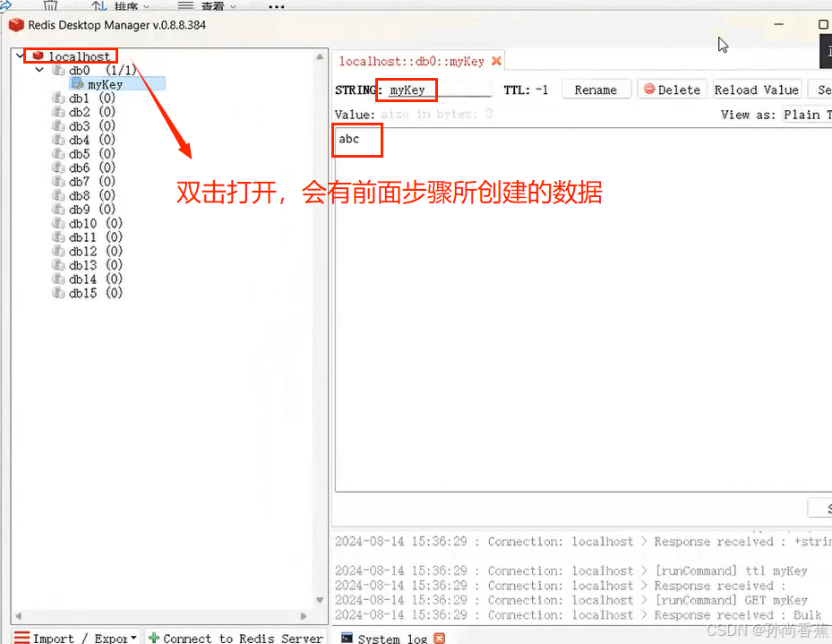Image resolution: width=832 pixels, height=644 pixels.
Task: Switch to the System log tab
Action: pyautogui.click(x=392, y=639)
